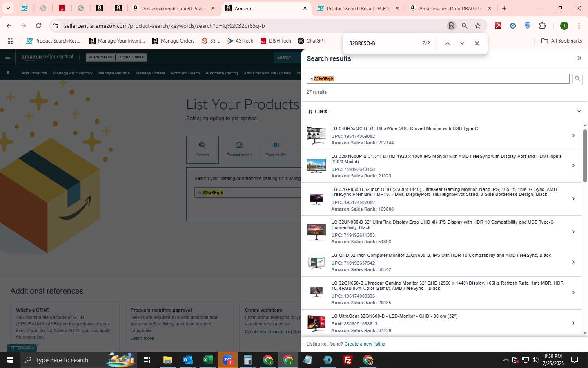This screenshot has height=368, width=588.
Task: Go to next find-in-page match
Action: click(462, 43)
